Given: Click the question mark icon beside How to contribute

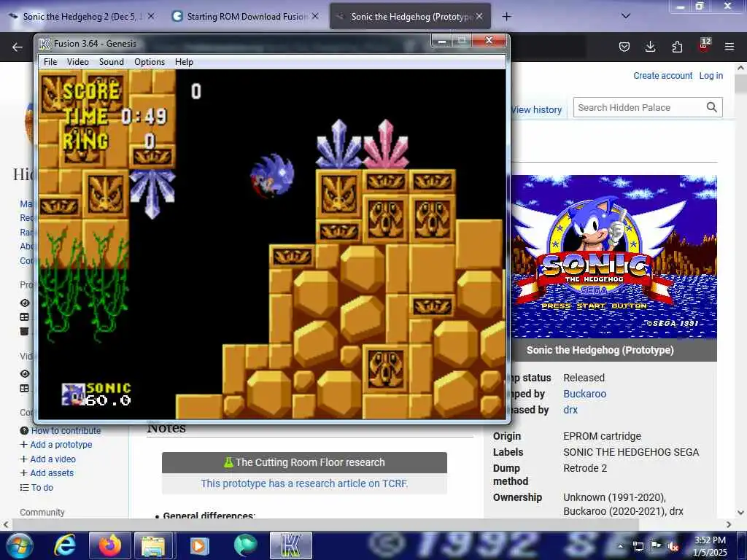Looking at the screenshot, I should (x=24, y=430).
